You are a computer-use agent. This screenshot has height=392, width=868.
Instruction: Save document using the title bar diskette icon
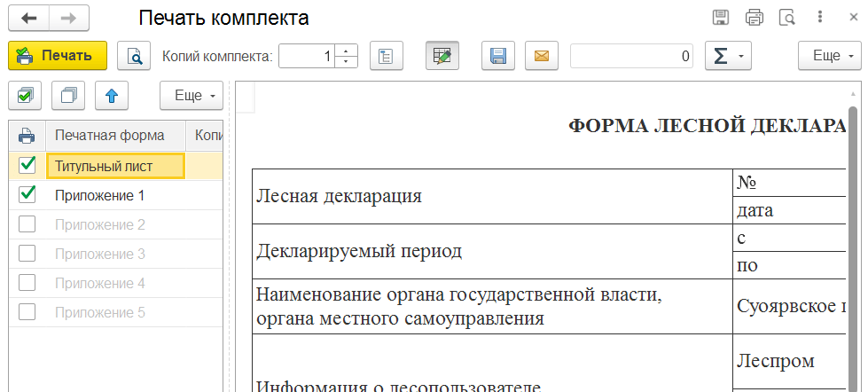tap(720, 18)
